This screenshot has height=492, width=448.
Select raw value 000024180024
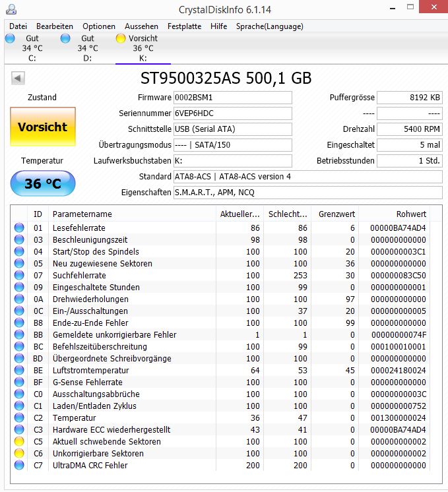[x=399, y=370]
